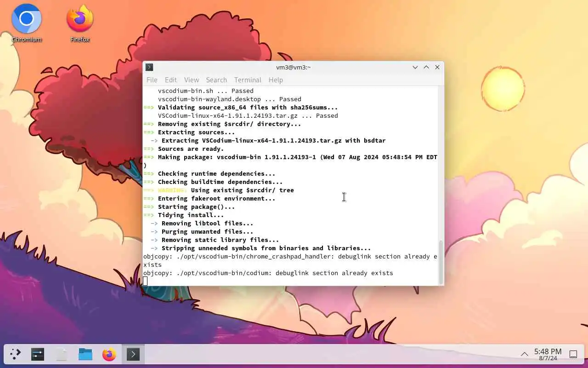Click 'vscodium-bin.sh ... Passed' line
588x368 pixels.
tap(206, 91)
